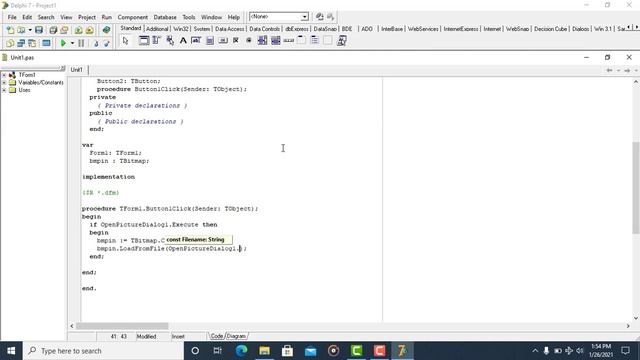Screen dimensions: 640x360
Task: Open File Explorer from the taskbar
Action: coord(264,351)
